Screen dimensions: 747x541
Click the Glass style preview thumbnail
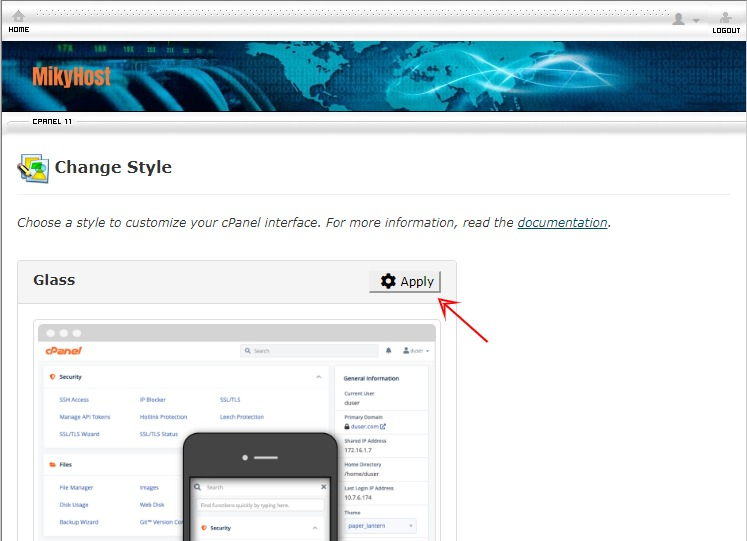pos(237,430)
